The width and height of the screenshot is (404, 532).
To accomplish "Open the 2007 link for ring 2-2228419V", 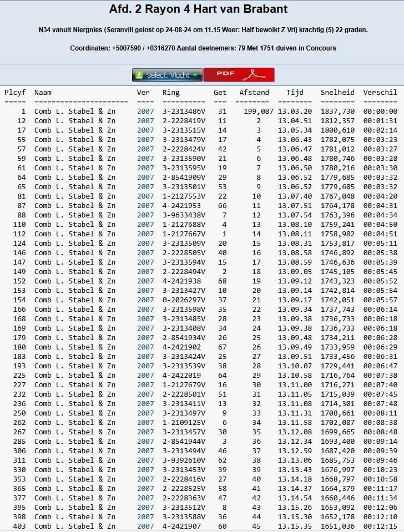I will click(x=145, y=121).
